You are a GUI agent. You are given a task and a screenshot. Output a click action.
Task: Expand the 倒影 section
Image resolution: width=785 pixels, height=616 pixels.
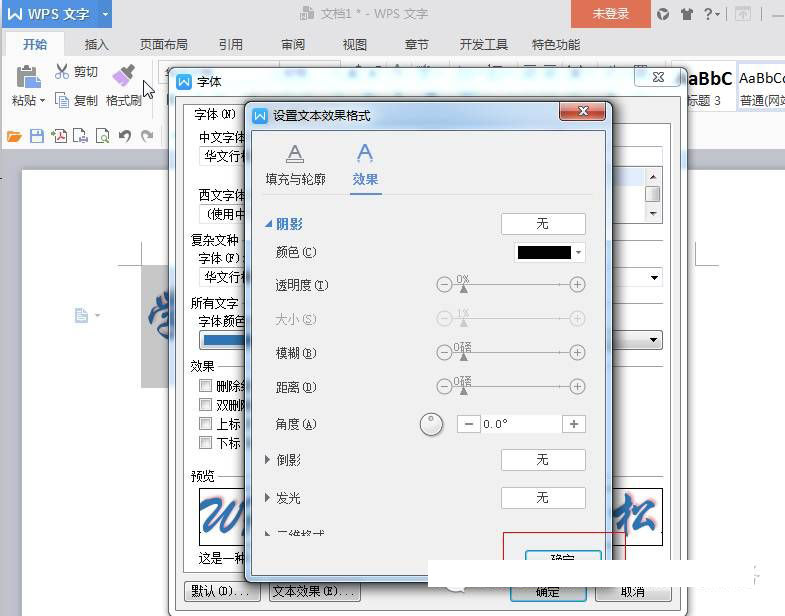[x=267, y=459]
